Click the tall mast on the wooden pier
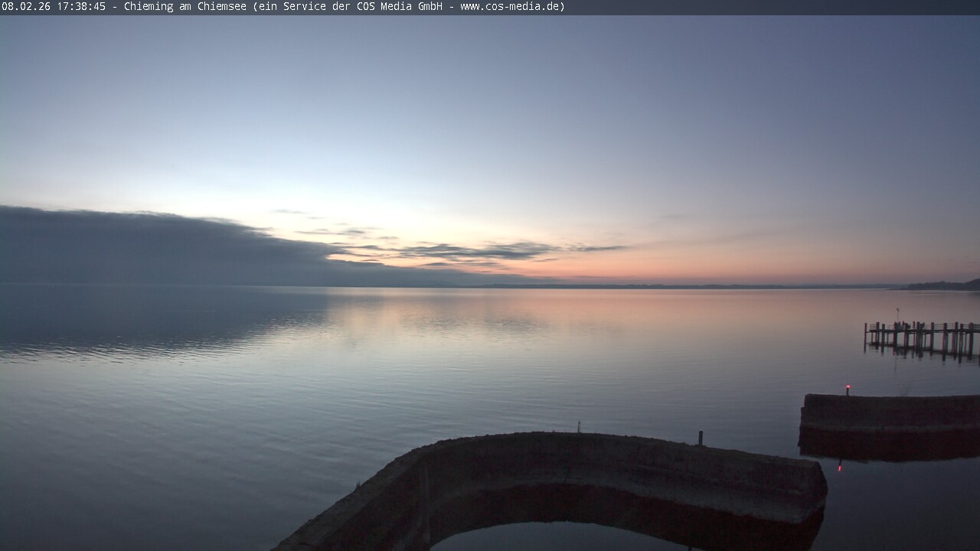The width and height of the screenshot is (980, 551). click(x=897, y=315)
